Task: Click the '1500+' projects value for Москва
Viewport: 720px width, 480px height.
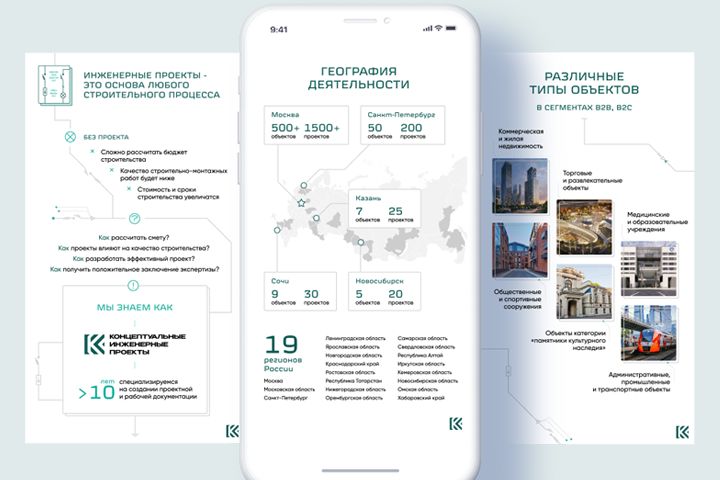Action: pos(322,128)
